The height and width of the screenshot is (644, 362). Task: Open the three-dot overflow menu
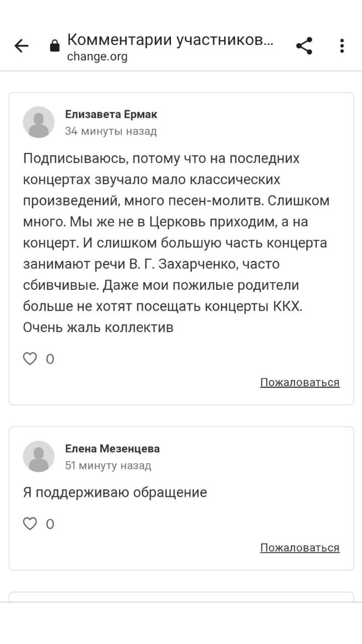342,46
